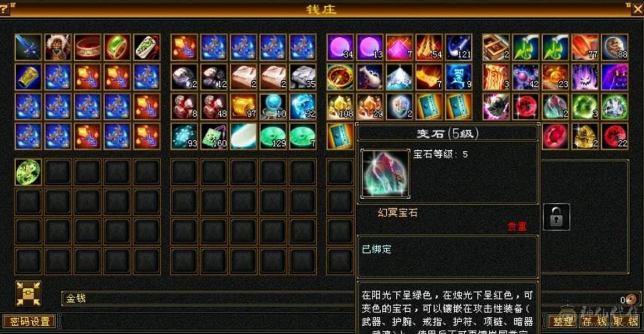Select the red ring item
This screenshot has height=334, width=644.
pos(87,47)
